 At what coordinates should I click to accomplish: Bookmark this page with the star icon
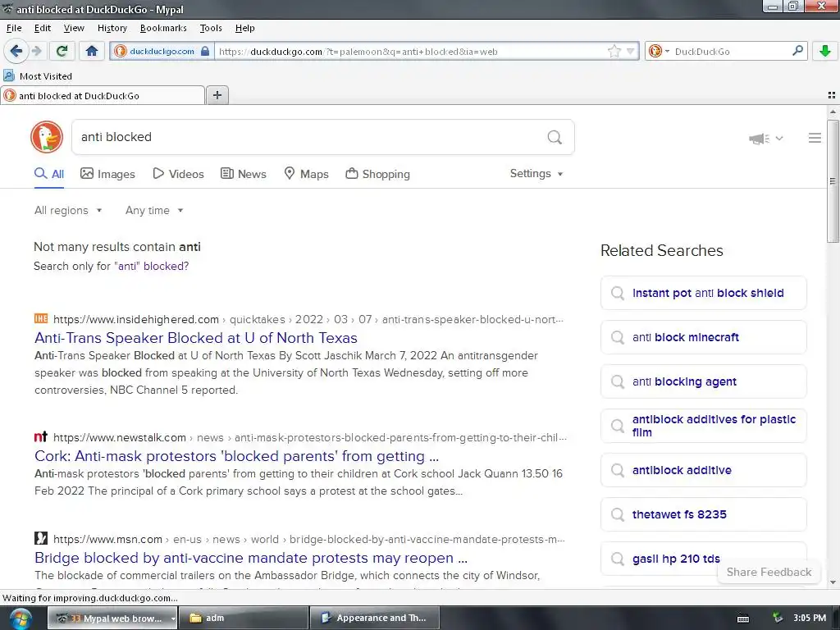click(614, 52)
